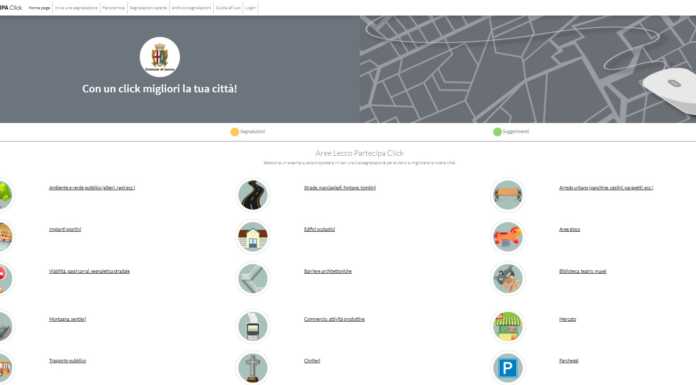Click the blue parking P icon

[x=508, y=368]
